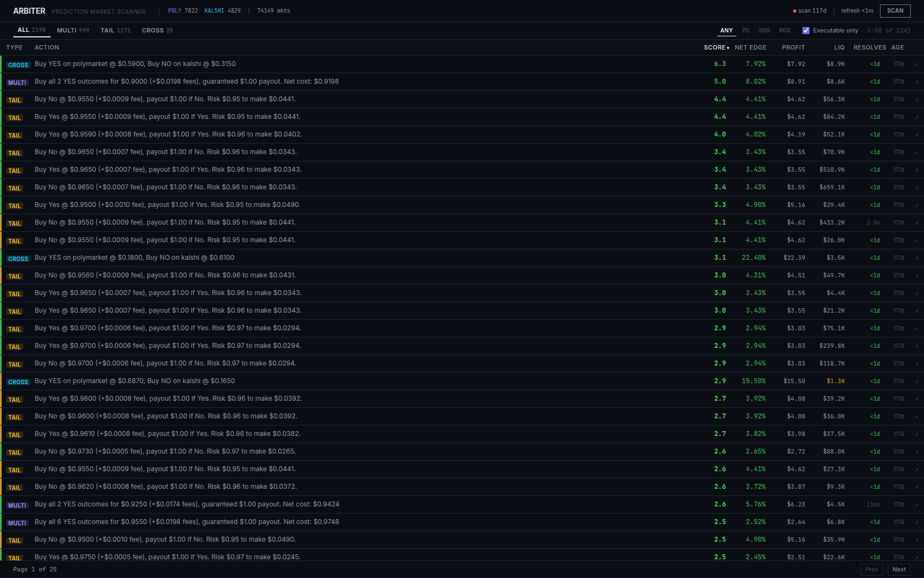Open link arrow for the $36.0K liquidity row
Image resolution: width=924 pixels, height=578 pixels.
point(916,417)
